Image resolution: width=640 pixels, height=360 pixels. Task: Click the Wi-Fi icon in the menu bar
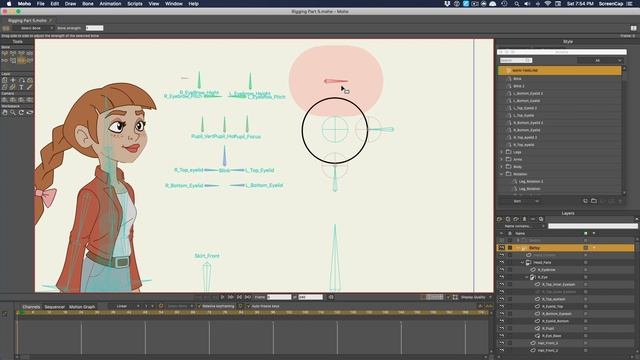click(548, 4)
